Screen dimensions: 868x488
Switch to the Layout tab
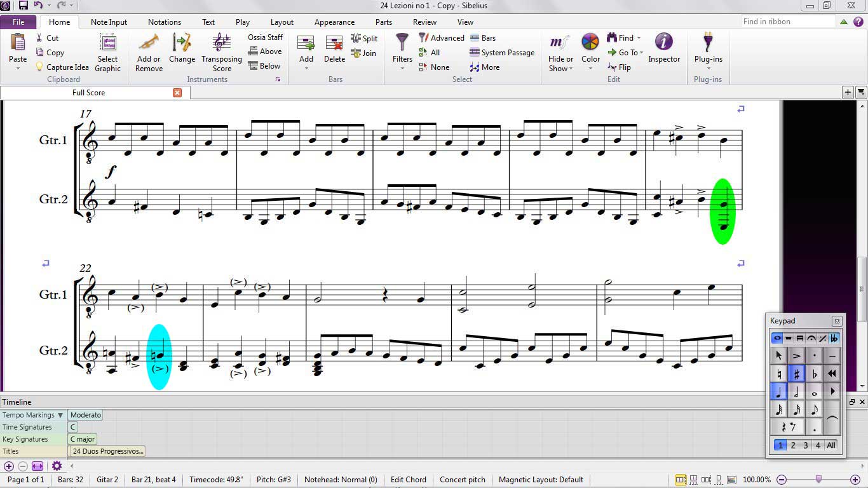click(x=282, y=22)
